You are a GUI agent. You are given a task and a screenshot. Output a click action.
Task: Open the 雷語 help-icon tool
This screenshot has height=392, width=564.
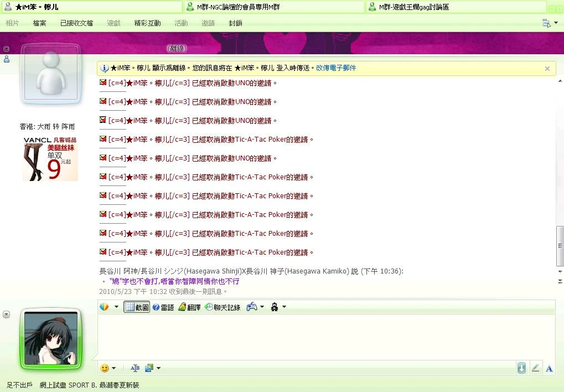click(163, 307)
